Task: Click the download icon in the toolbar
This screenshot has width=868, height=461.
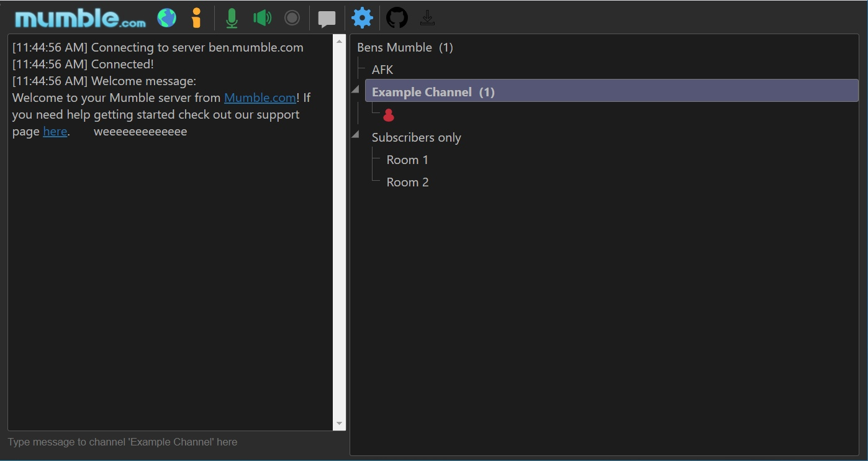Action: 427,17
